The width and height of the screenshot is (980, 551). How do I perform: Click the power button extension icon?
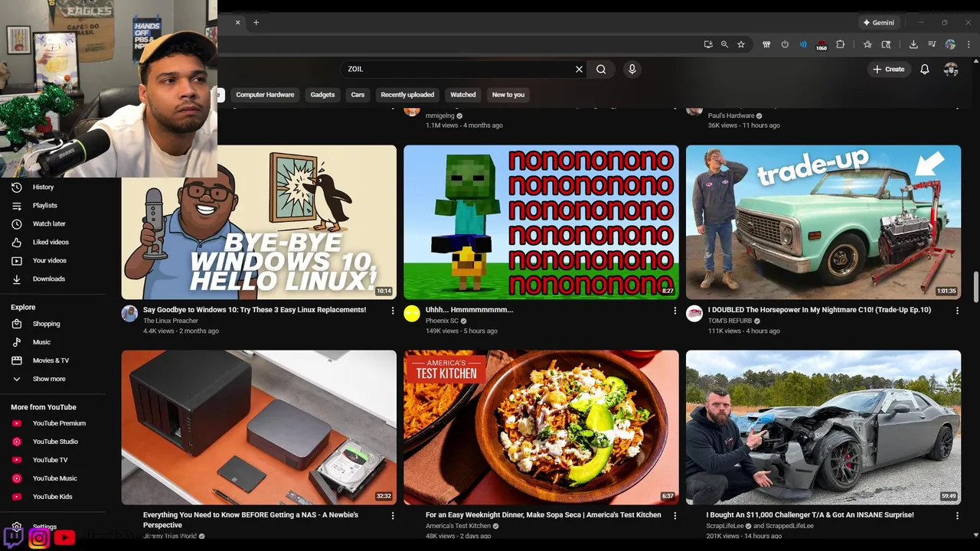coord(785,44)
